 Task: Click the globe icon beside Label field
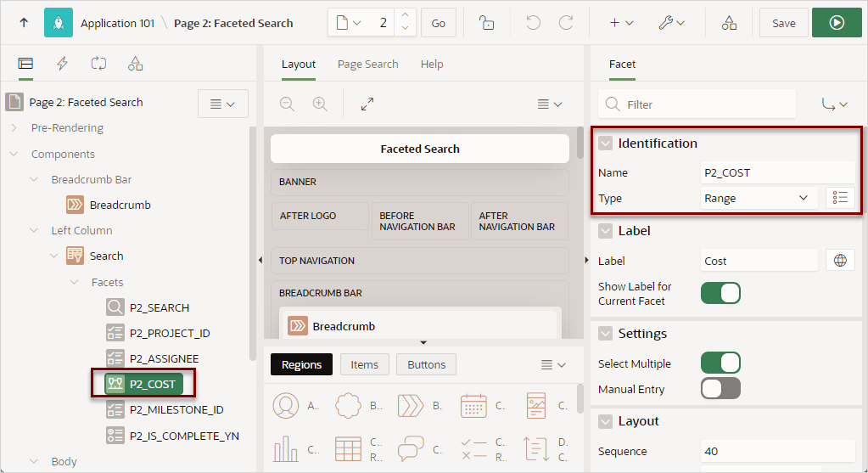click(x=840, y=261)
